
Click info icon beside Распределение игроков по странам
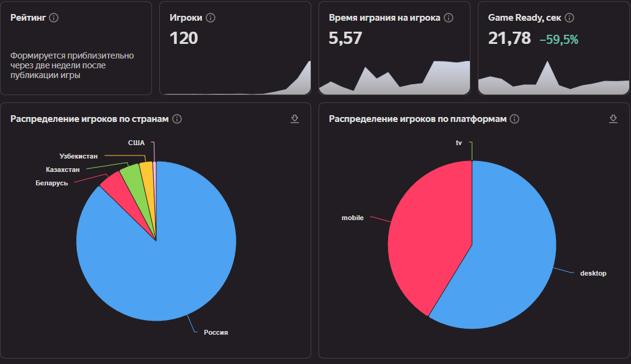pyautogui.click(x=177, y=119)
